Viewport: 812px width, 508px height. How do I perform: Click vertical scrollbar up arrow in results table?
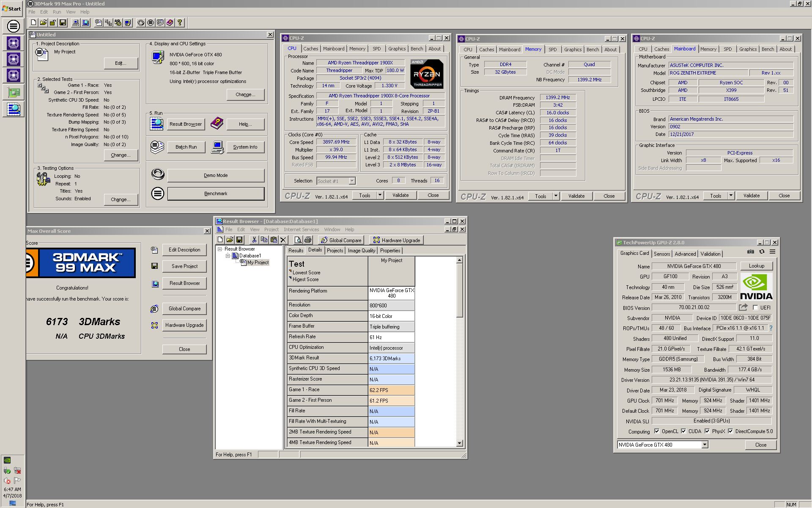tap(460, 260)
